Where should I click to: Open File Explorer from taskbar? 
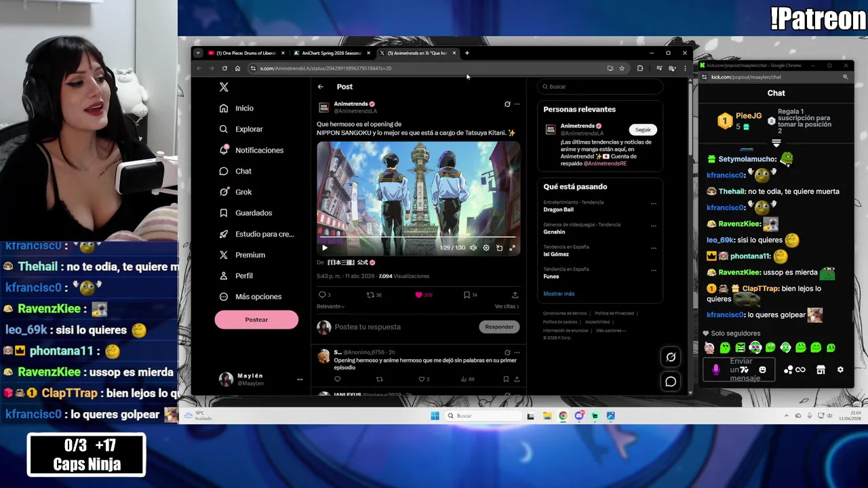[x=547, y=416]
